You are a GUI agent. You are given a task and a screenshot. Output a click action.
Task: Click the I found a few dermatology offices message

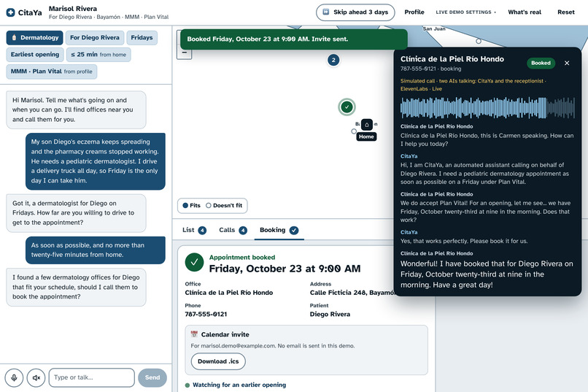[x=76, y=287]
